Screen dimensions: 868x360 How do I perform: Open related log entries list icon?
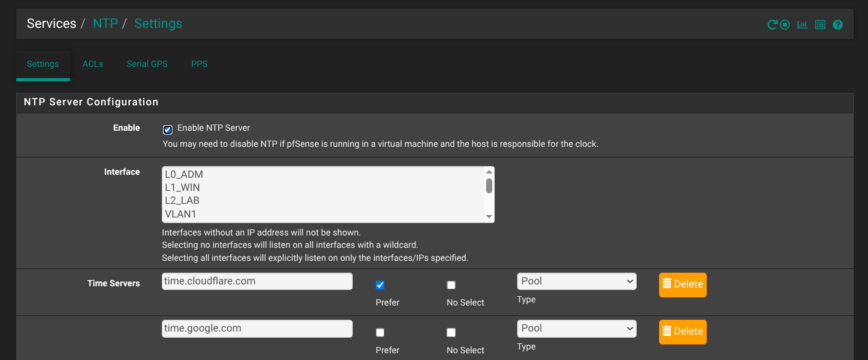820,24
